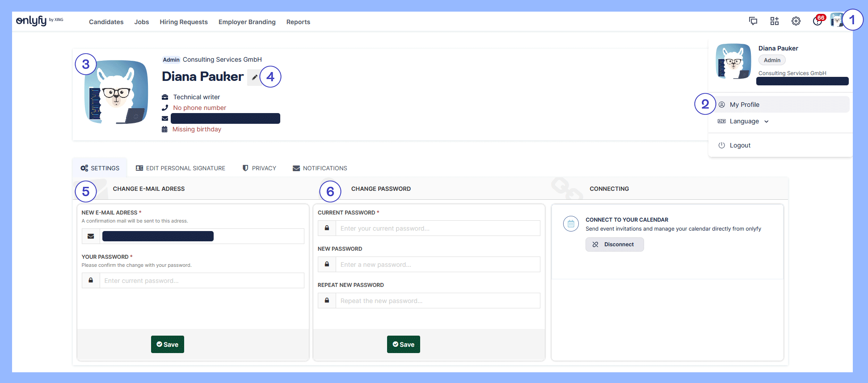Click the pencil icon next to Diana Pauker
The width and height of the screenshot is (868, 383).
(x=254, y=77)
